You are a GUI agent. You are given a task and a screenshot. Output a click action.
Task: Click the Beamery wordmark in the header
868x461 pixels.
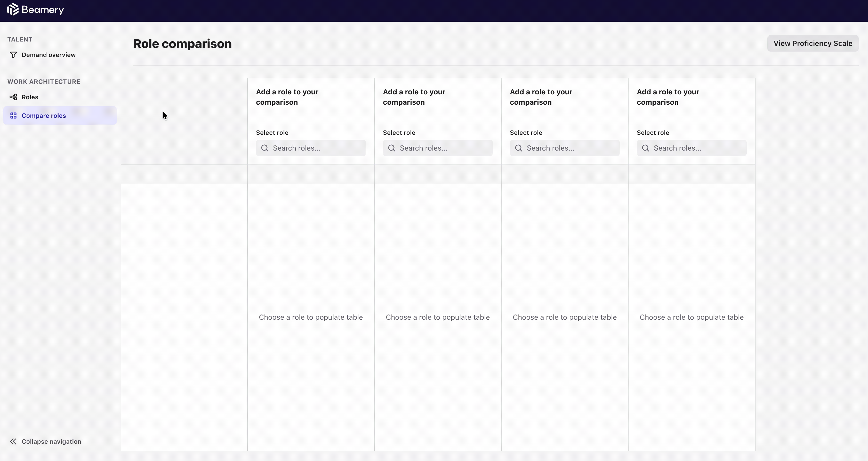coord(43,10)
